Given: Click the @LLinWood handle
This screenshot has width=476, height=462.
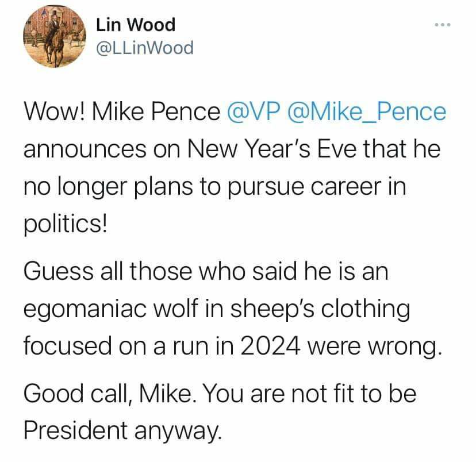Looking at the screenshot, I should (145, 48).
